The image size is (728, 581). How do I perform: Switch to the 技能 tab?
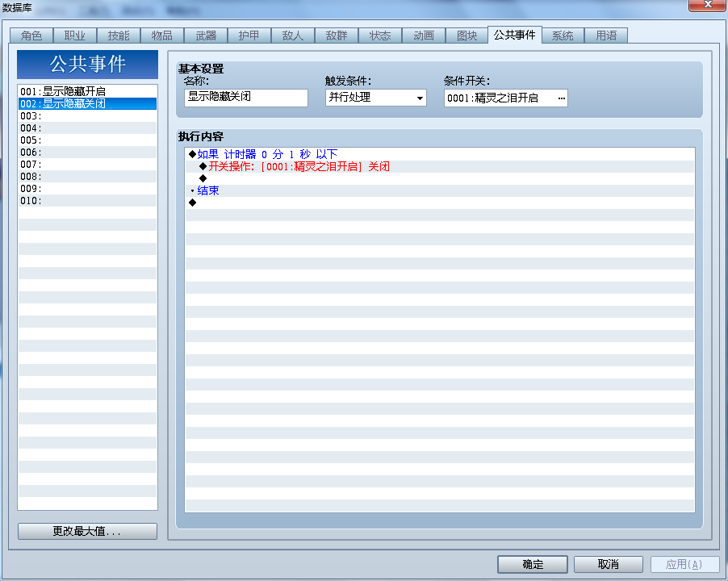coord(119,36)
